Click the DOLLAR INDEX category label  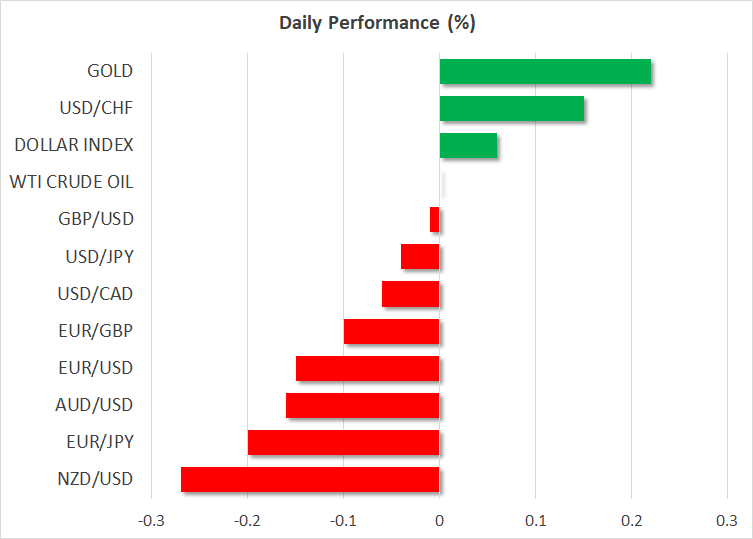(x=74, y=145)
